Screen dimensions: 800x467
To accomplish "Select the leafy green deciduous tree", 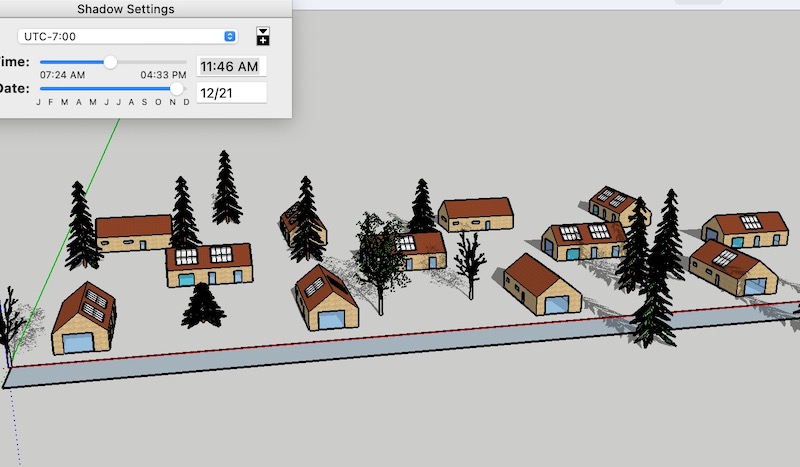I will (x=380, y=260).
